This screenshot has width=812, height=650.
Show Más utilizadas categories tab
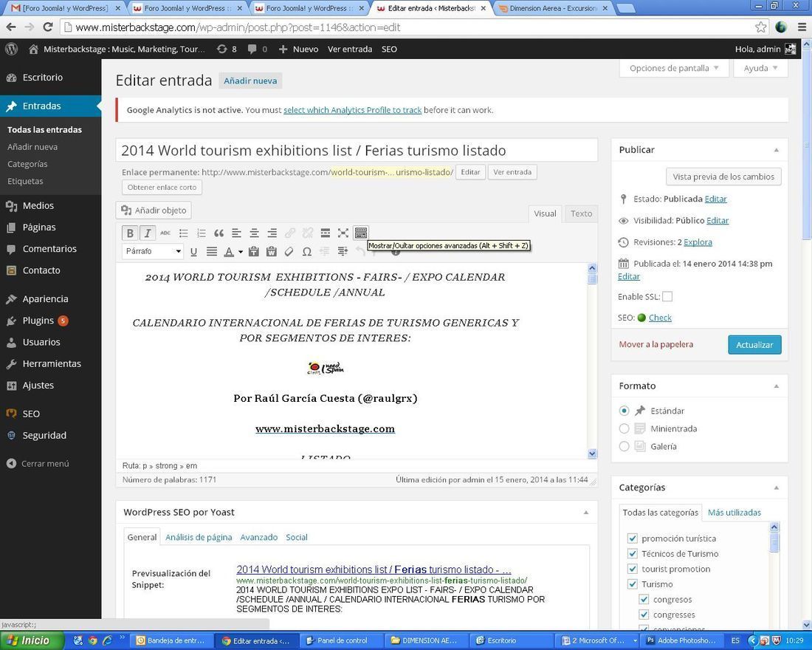(x=734, y=513)
